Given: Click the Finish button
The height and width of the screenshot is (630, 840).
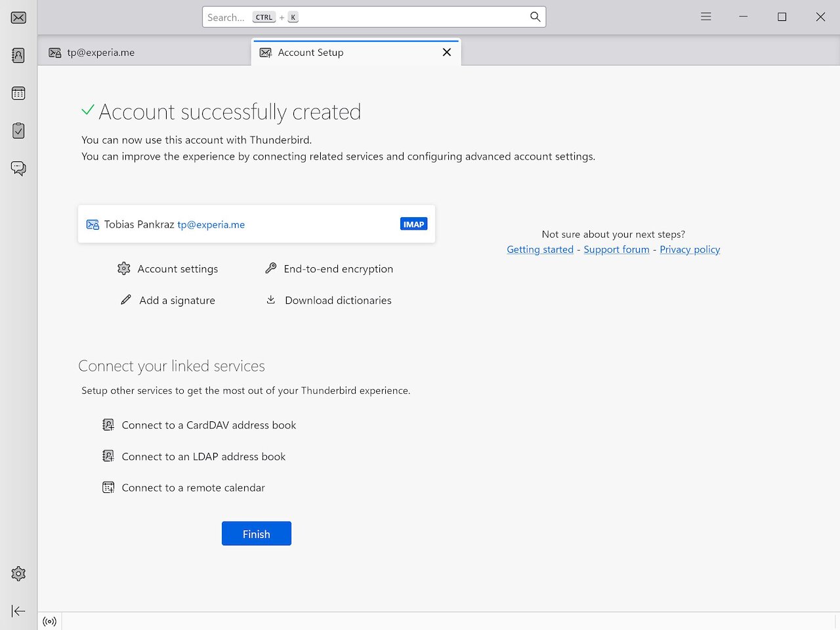Looking at the screenshot, I should 256,534.
